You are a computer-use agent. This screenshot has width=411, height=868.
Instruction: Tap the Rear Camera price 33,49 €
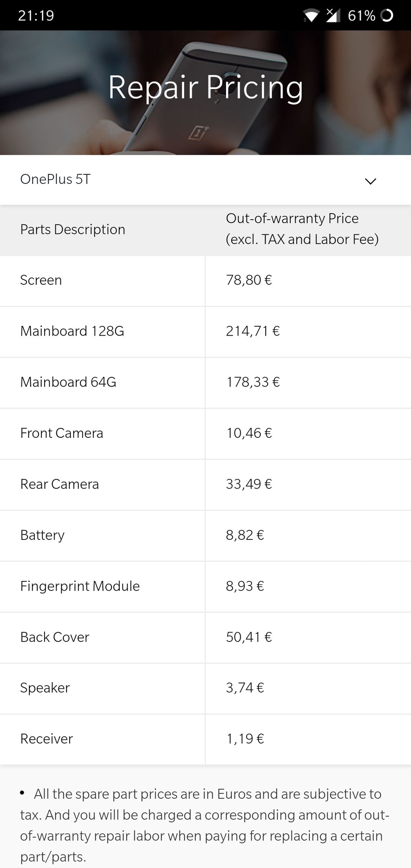[249, 484]
